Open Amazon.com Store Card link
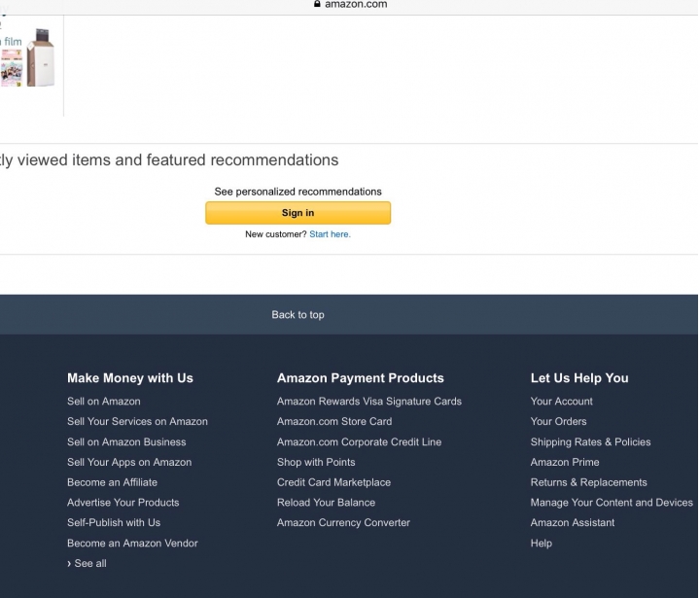 334,421
